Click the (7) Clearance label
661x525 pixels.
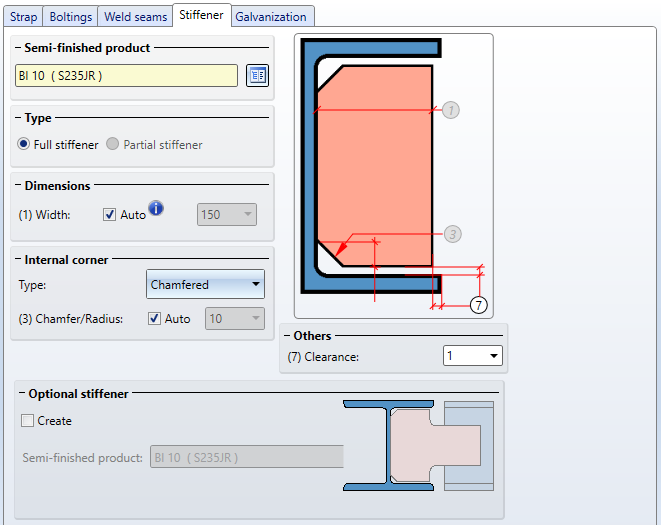pos(323,357)
